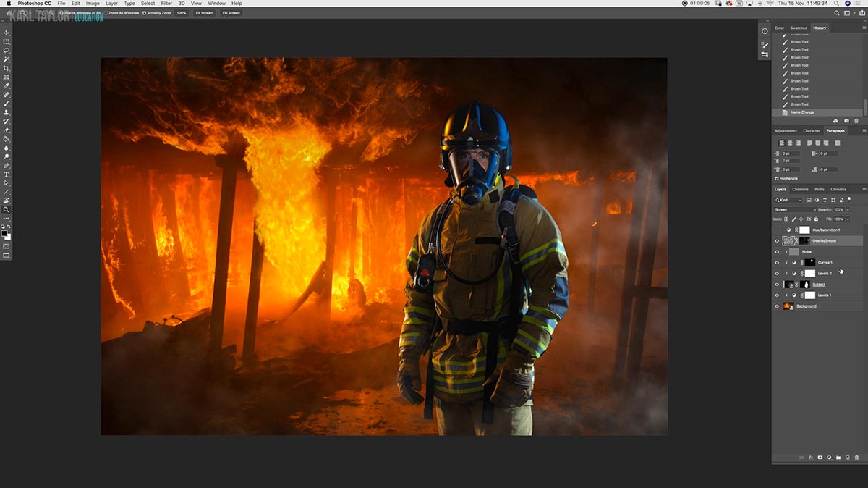Click the 100% zoom button
Image resolution: width=868 pixels, height=488 pixels.
[181, 13]
